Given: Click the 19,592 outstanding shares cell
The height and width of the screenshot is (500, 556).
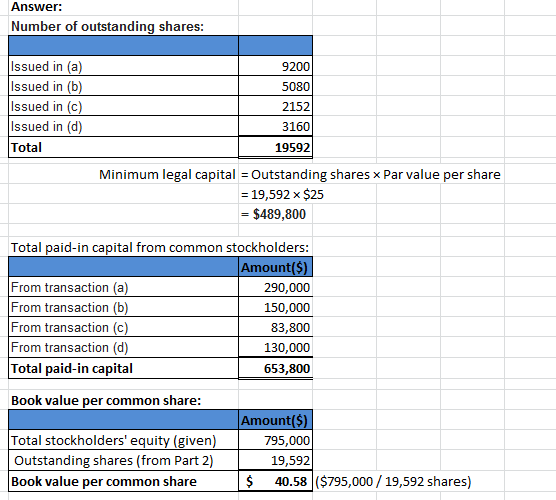Looking at the screenshot, I should tap(276, 460).
